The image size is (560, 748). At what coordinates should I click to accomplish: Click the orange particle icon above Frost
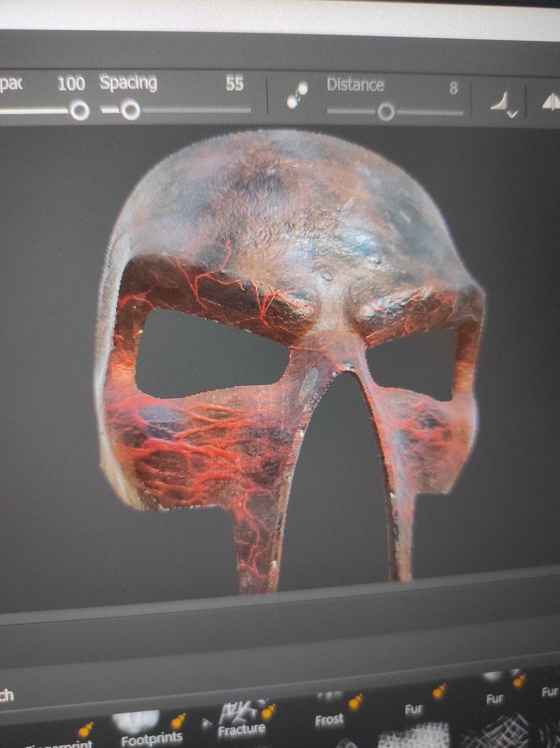(356, 702)
